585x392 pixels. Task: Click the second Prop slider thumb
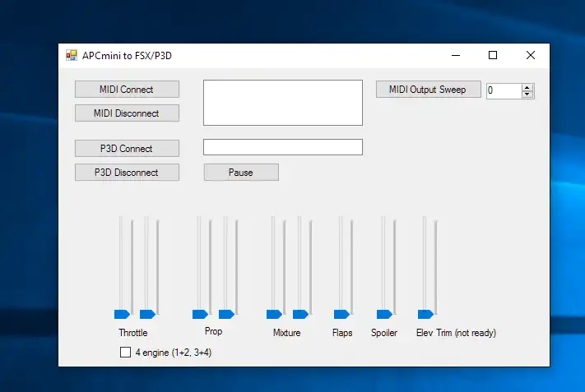coord(226,315)
